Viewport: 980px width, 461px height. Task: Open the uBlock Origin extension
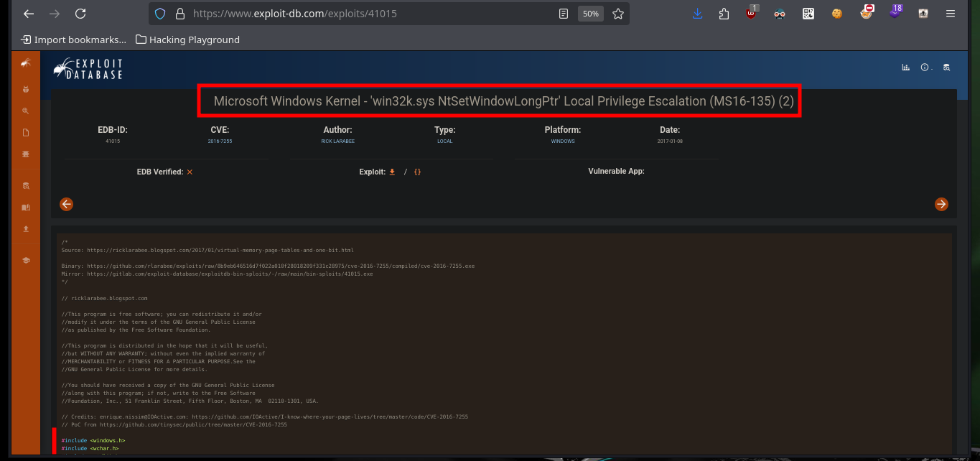[752, 13]
